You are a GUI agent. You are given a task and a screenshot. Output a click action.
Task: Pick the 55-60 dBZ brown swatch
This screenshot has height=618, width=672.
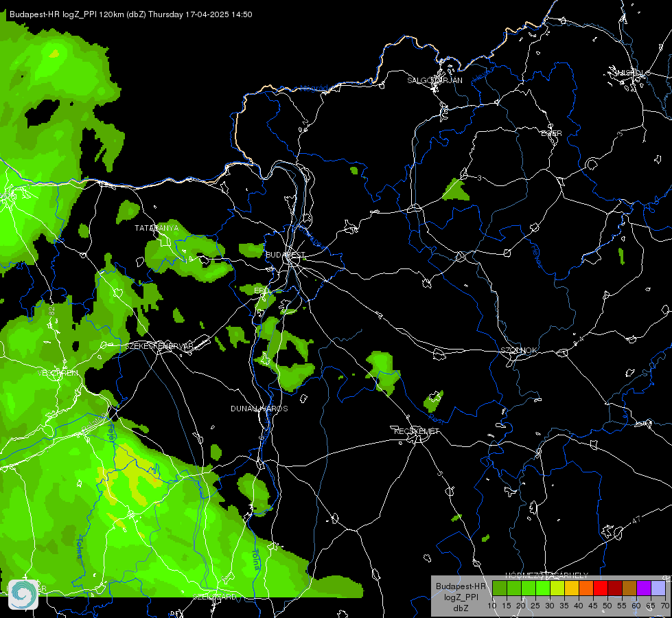coord(629,588)
